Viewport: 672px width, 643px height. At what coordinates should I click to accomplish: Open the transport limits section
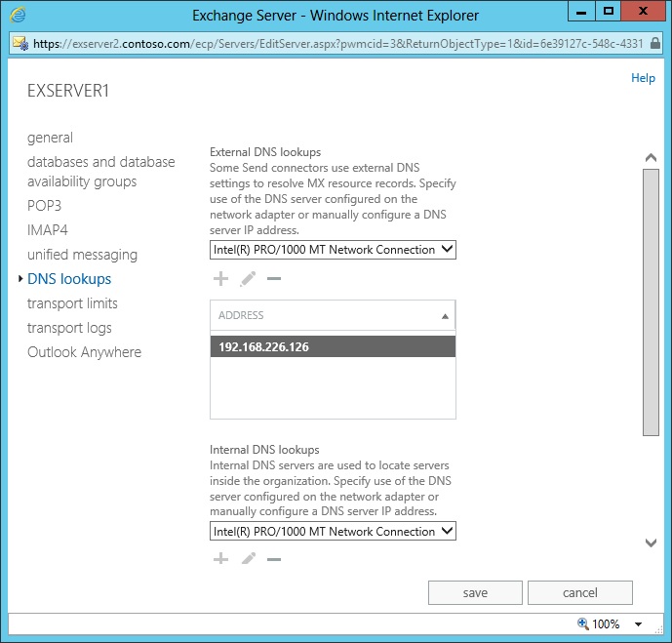point(72,303)
